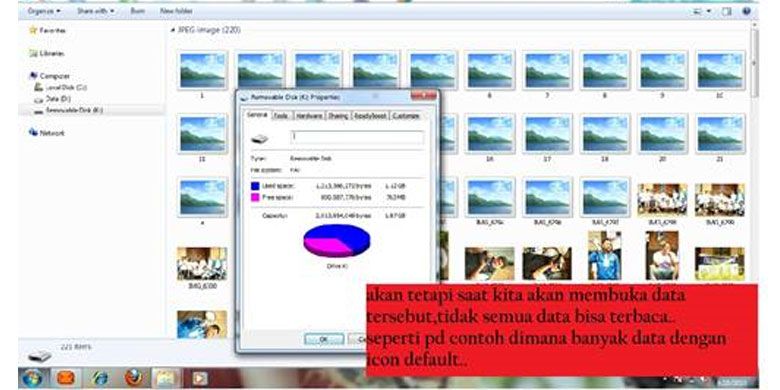Switch to the Sharing tab
This screenshot has height=390, width=780.
[x=338, y=115]
